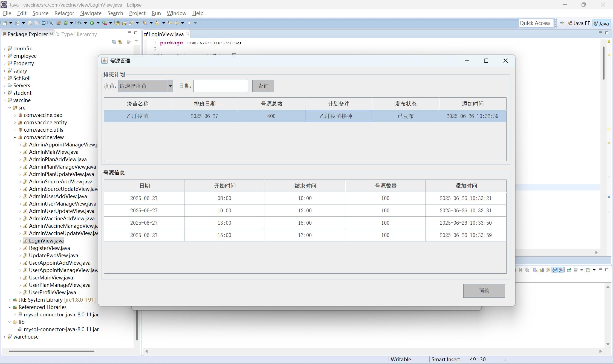613x364 pixels.
Task: Toggle Word Wrap in Console toolbar
Action: (548, 270)
